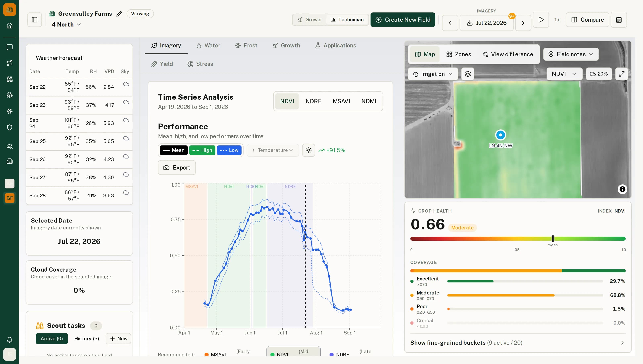Expand Show fine-grained buckets row

pyautogui.click(x=518, y=343)
